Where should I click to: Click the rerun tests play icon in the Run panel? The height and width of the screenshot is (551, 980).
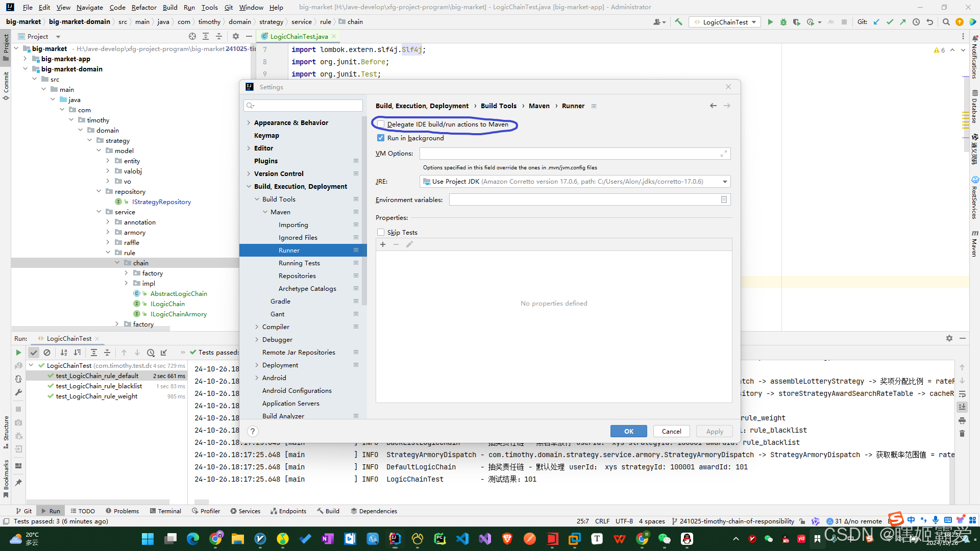tap(18, 353)
